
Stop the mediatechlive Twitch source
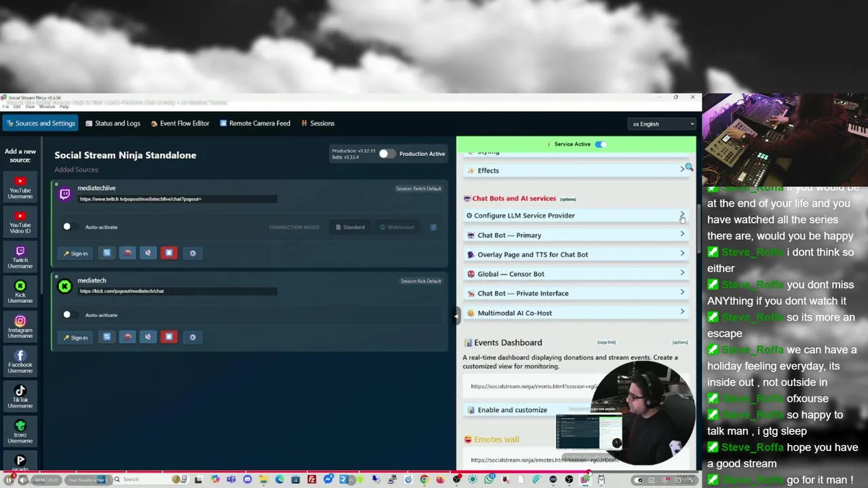[169, 253]
